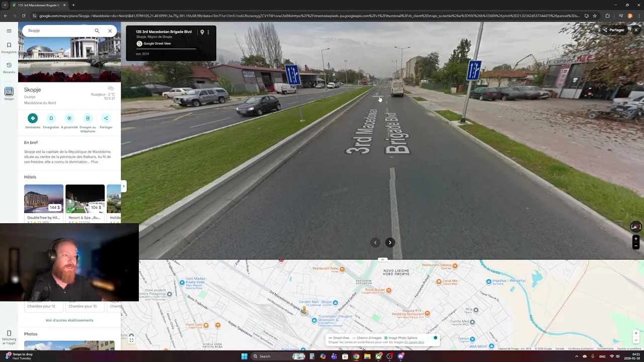Screen dimensions: 644x362
Task: Bookmark this page with star icon
Action: point(595,16)
